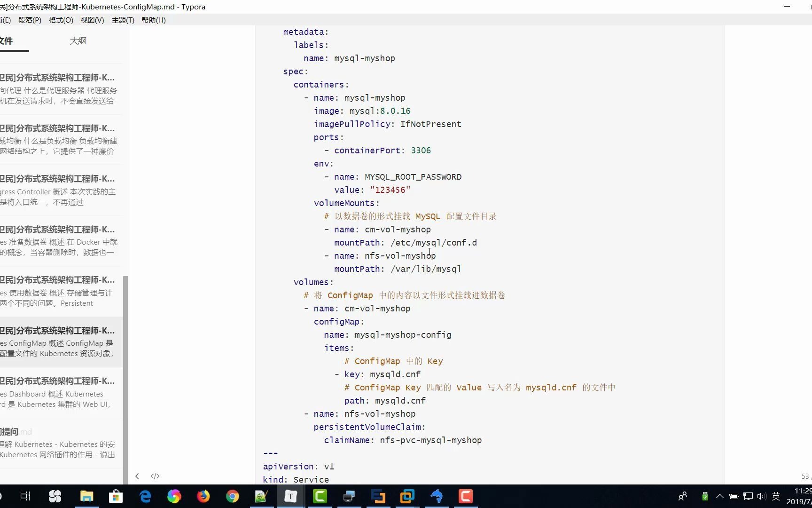Open the 使用数据卷 Persistent file in sidebar

tap(61, 291)
